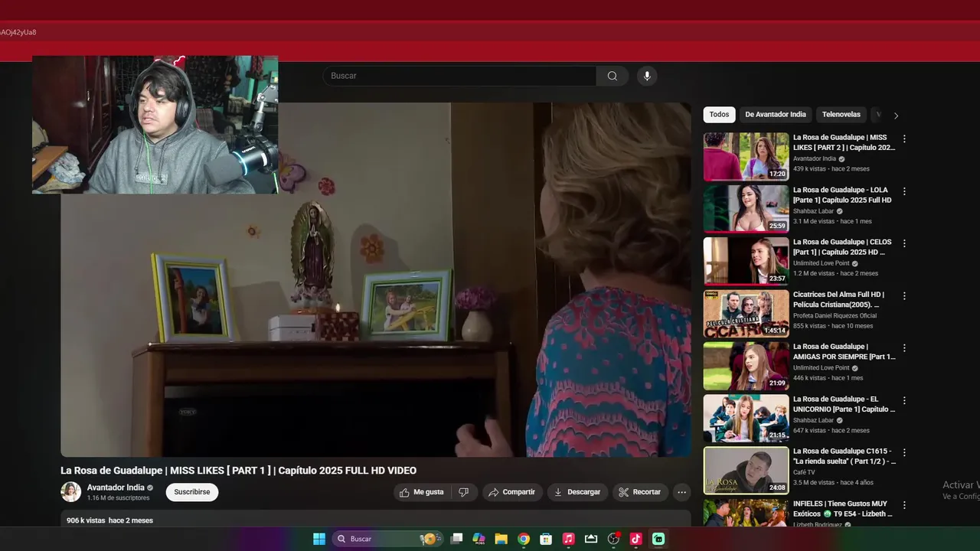Open options menu for CELOS video
980x551 pixels.
coord(904,243)
